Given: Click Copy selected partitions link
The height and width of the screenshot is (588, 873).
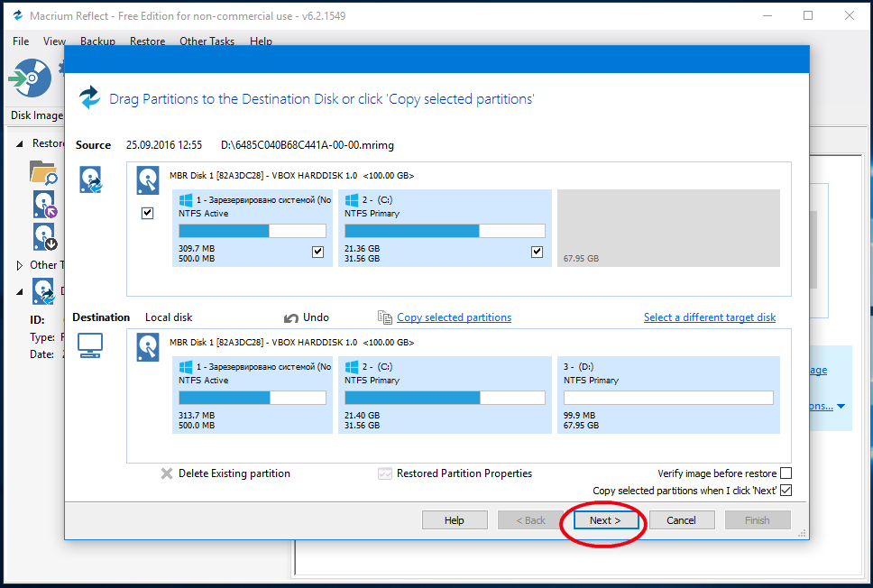Looking at the screenshot, I should (454, 317).
